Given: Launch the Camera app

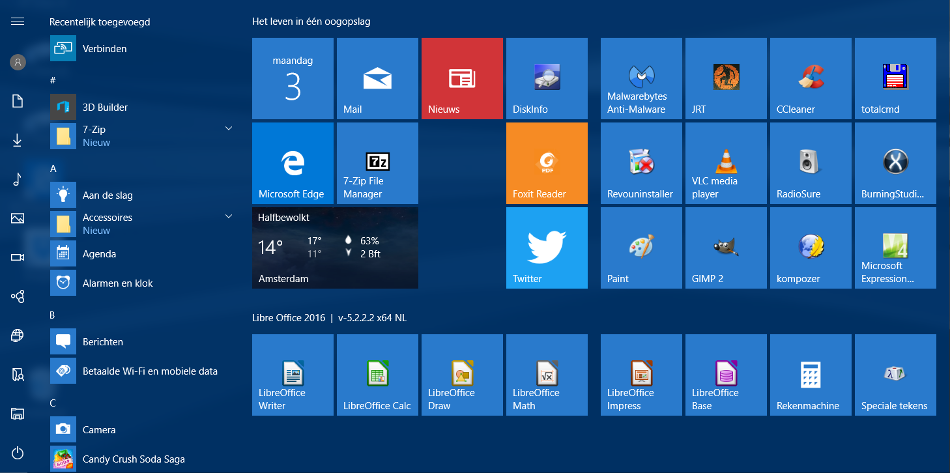Looking at the screenshot, I should click(142, 429).
